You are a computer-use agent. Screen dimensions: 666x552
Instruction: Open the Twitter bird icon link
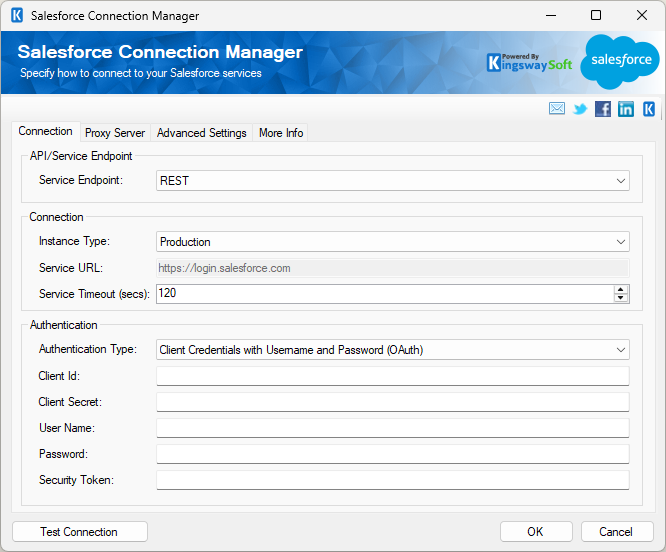point(580,109)
